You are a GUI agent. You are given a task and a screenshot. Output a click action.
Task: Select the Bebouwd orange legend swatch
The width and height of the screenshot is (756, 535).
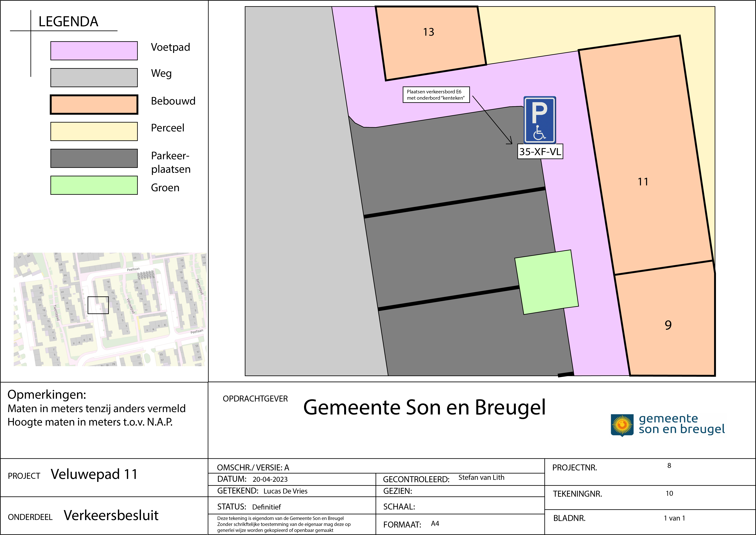tap(94, 104)
